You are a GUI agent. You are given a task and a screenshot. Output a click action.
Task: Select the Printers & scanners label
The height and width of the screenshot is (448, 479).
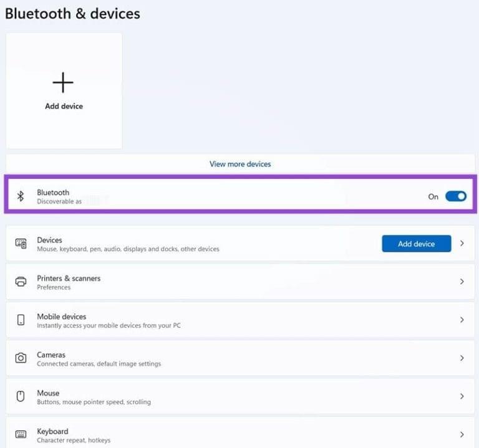pos(69,279)
